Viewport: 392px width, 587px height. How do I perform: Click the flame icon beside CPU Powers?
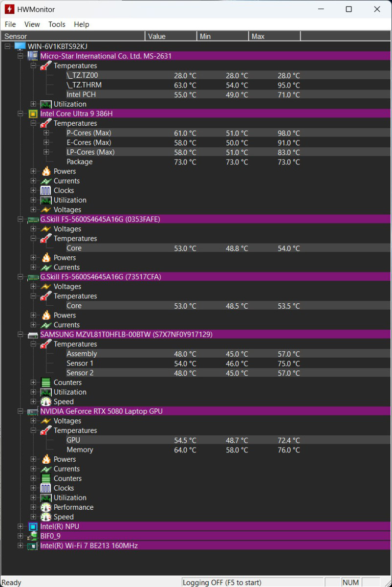(x=46, y=171)
